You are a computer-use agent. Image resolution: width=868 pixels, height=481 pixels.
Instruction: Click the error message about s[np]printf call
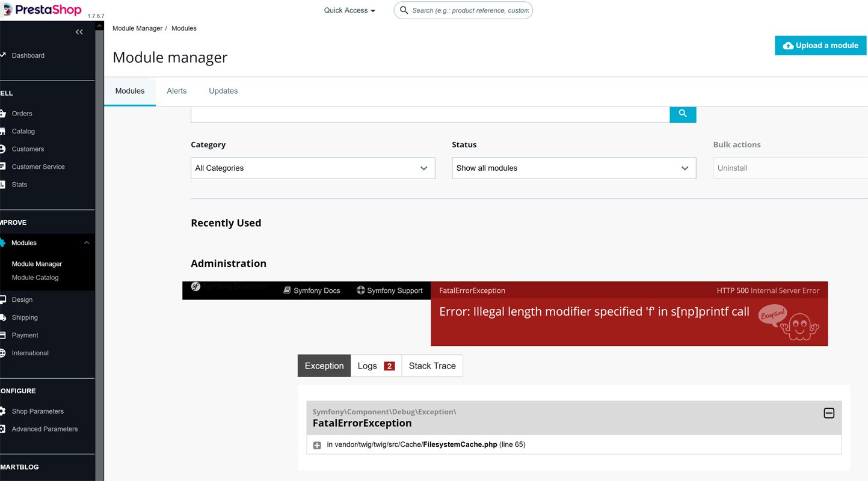tap(594, 311)
